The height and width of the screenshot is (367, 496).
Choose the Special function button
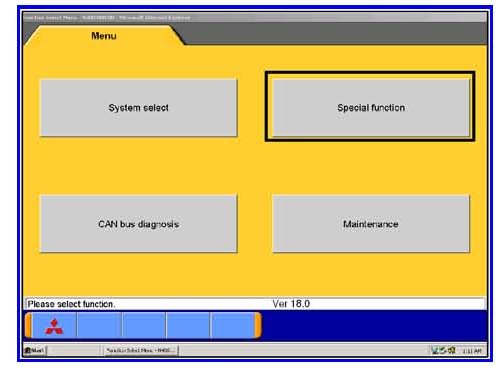tap(371, 108)
